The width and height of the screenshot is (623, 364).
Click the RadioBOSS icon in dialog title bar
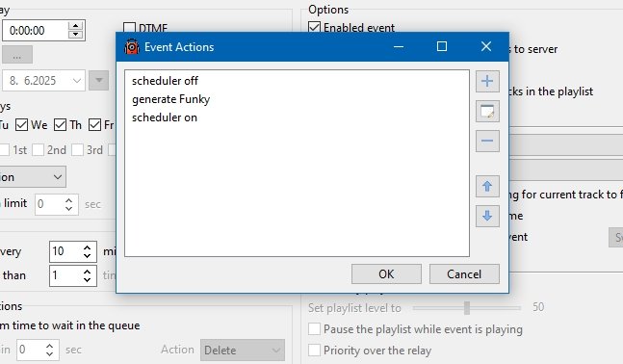(x=132, y=47)
